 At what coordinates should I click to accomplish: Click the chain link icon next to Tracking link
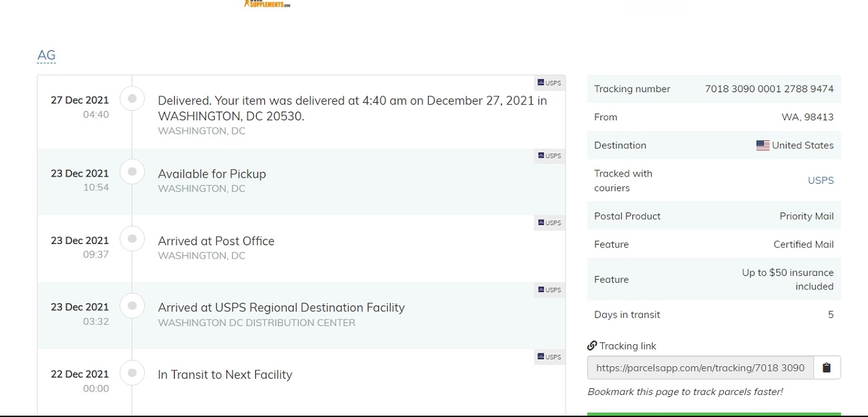click(592, 345)
